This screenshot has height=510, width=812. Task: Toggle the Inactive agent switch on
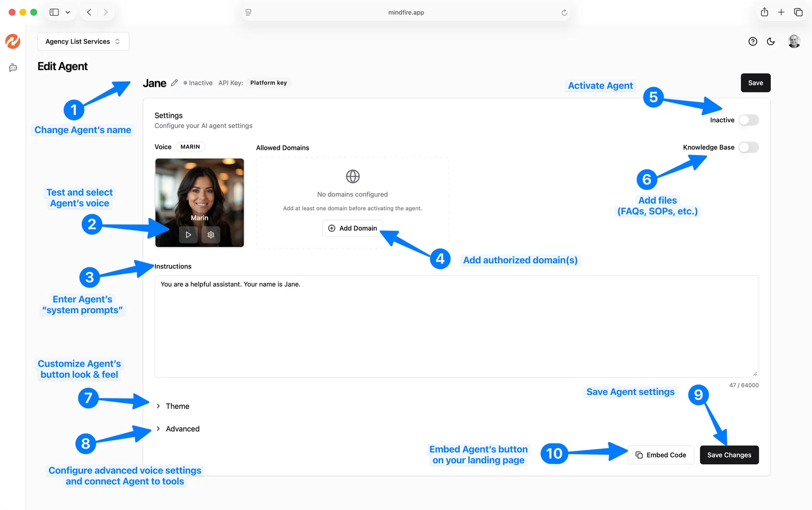(x=749, y=120)
